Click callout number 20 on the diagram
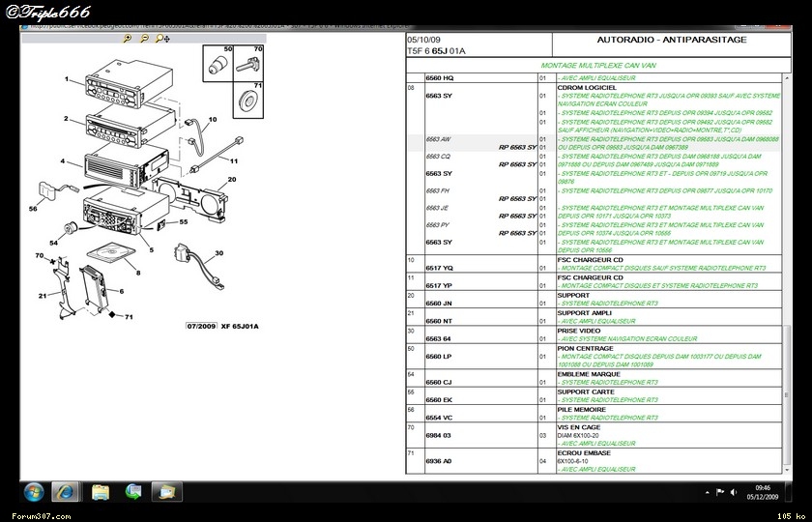 point(232,179)
